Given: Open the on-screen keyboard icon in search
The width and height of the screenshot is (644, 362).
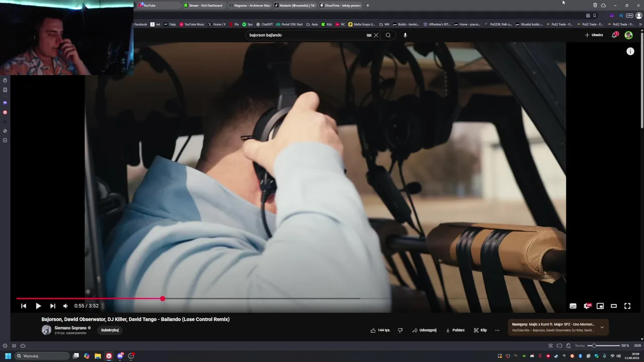Looking at the screenshot, I should coord(369,35).
